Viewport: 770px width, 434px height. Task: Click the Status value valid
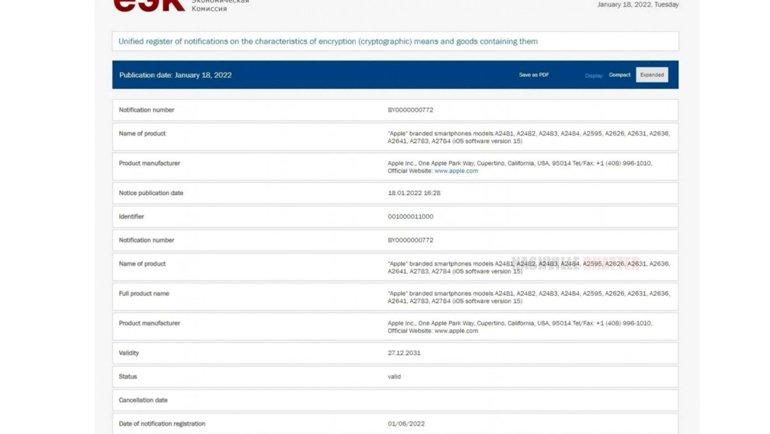(x=394, y=377)
